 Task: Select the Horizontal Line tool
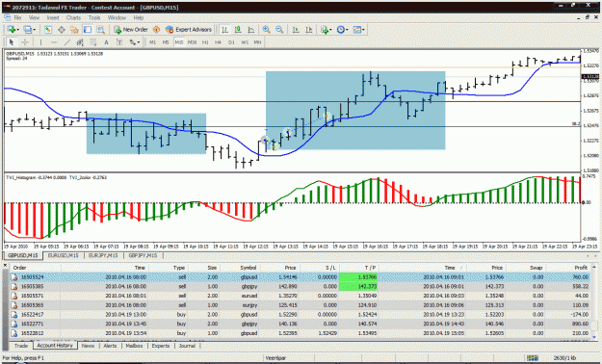coord(54,42)
